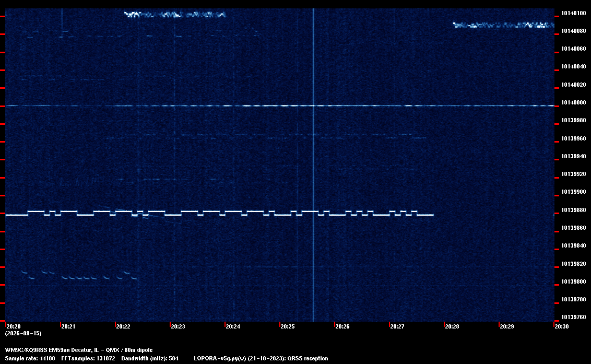
Task: Click the curved chirp traces near 20:21
Action: point(79,275)
